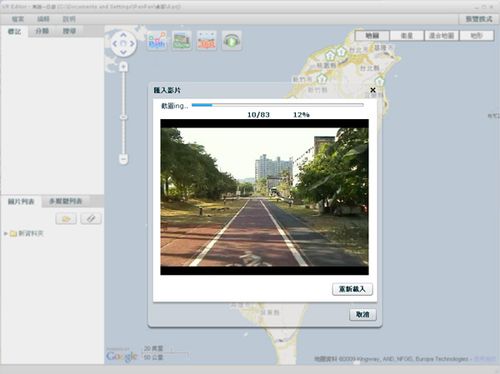Click the 12% progress text
The image size is (500, 374).
coord(301,115)
